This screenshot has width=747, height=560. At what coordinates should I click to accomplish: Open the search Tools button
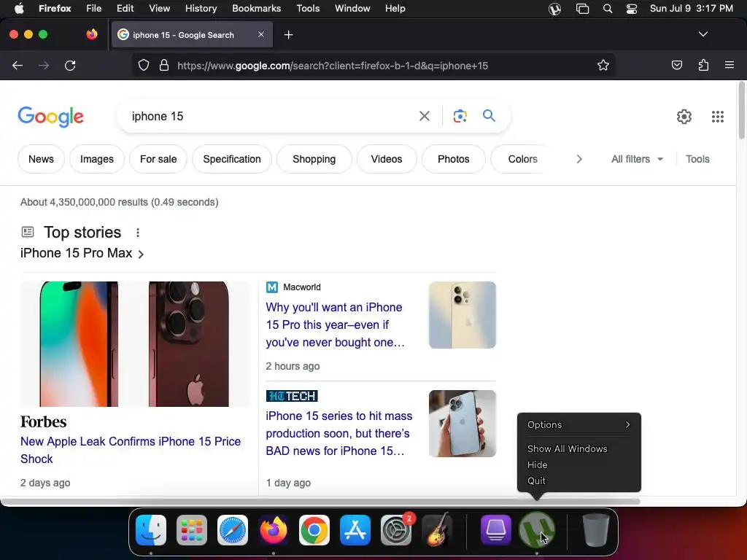[697, 159]
